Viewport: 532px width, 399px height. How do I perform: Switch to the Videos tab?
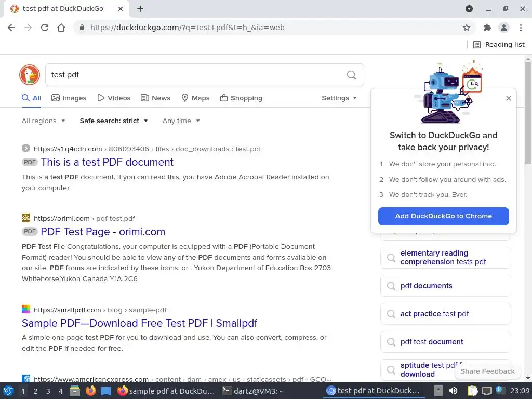(x=114, y=98)
